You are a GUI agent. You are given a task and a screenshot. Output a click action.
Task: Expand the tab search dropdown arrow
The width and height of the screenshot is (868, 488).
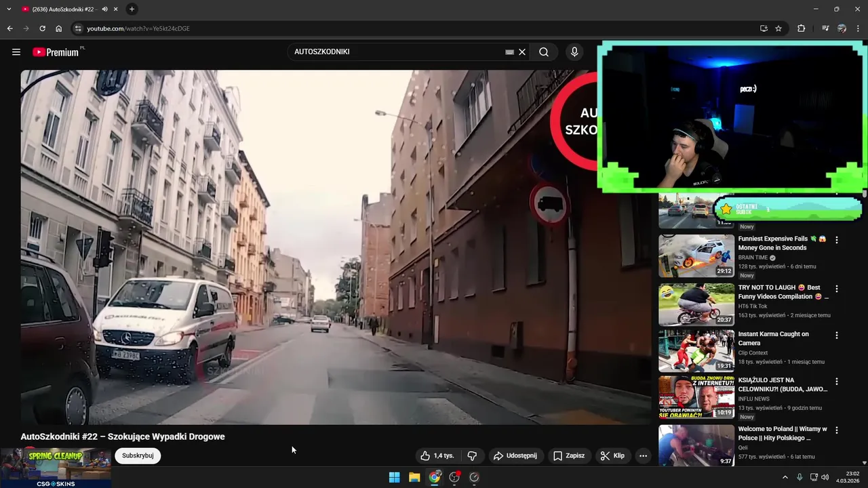[x=9, y=9]
